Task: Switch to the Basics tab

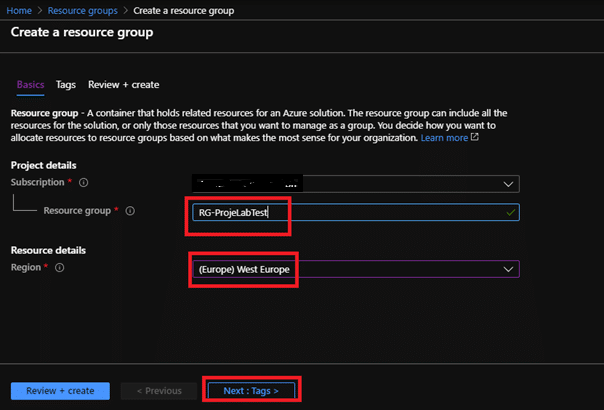Action: click(30, 85)
